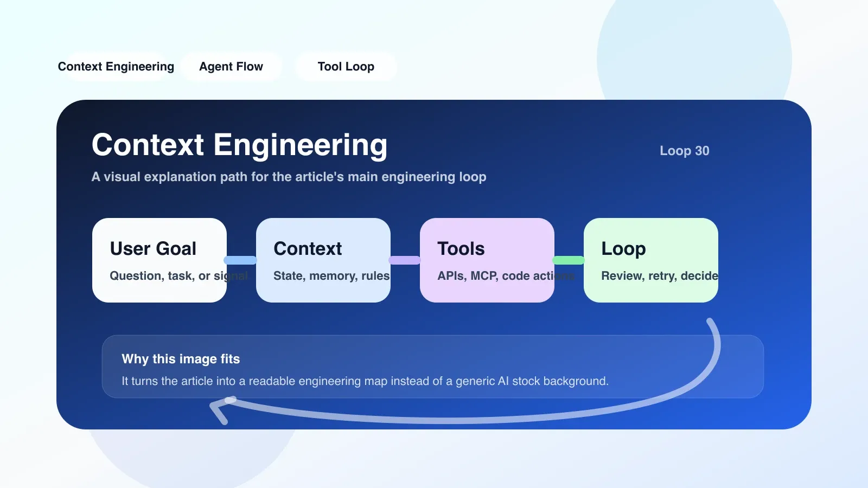The height and width of the screenshot is (488, 868).
Task: Click 'Review, retry, decide' text
Action: pos(660,276)
